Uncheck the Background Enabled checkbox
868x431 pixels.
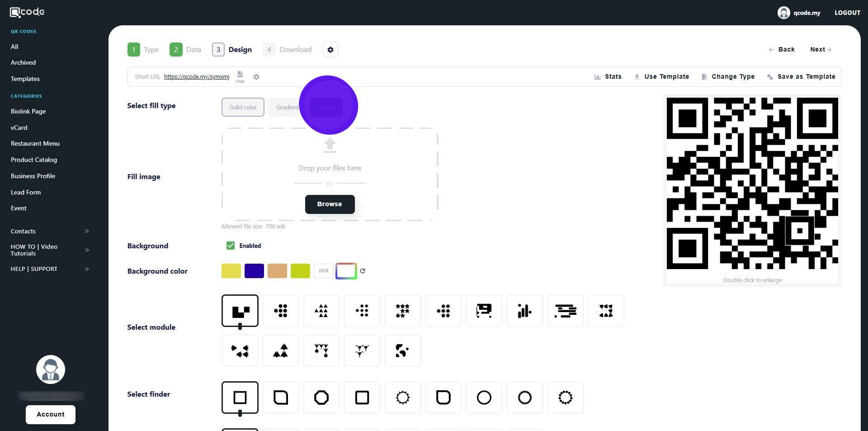point(231,246)
